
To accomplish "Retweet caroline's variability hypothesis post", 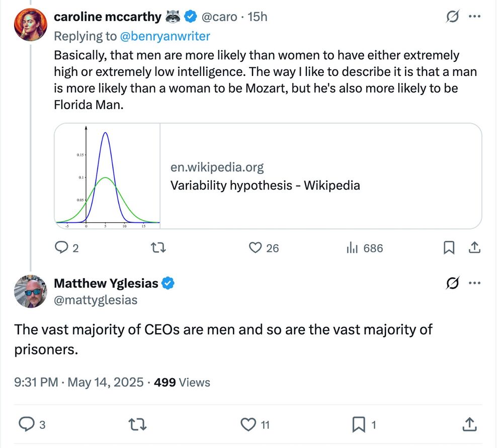I will click(157, 247).
